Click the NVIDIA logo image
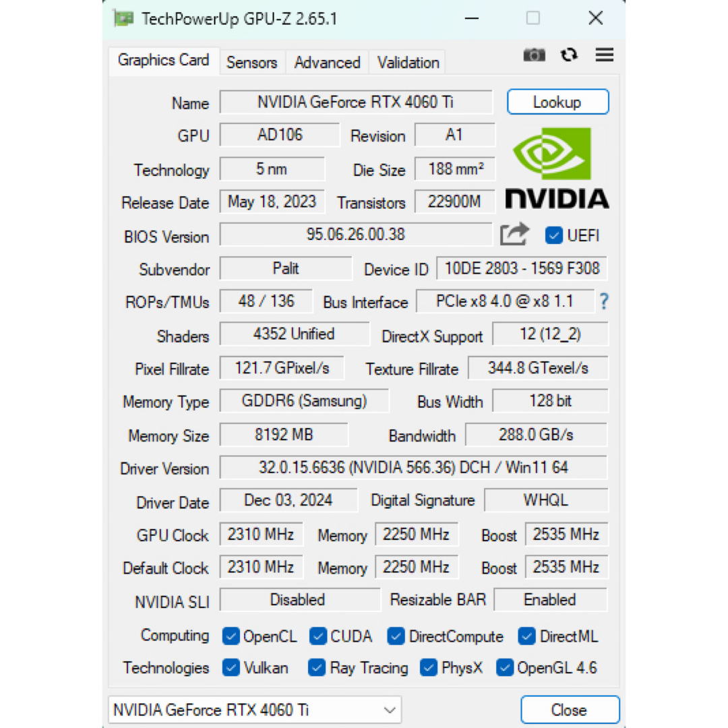 [557, 168]
